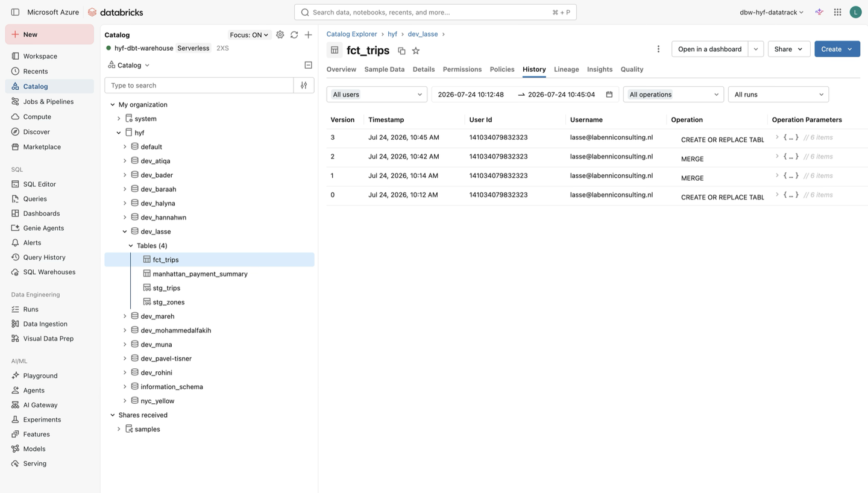Switch to the Overview tab

click(x=341, y=69)
